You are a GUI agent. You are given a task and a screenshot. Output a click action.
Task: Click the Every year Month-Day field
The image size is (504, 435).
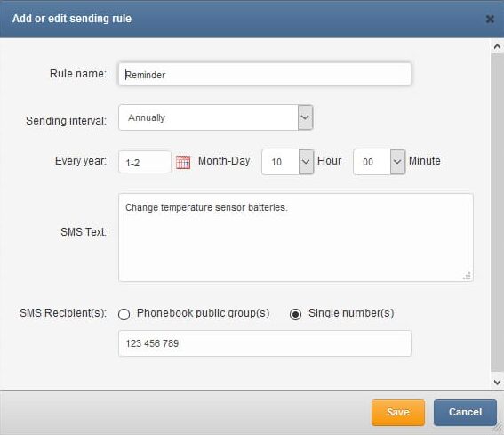coord(145,162)
